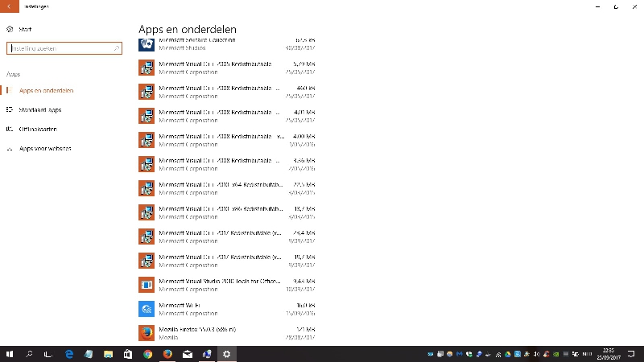Open Microsoft Store from the taskbar
The width and height of the screenshot is (644, 362).
pos(128,354)
